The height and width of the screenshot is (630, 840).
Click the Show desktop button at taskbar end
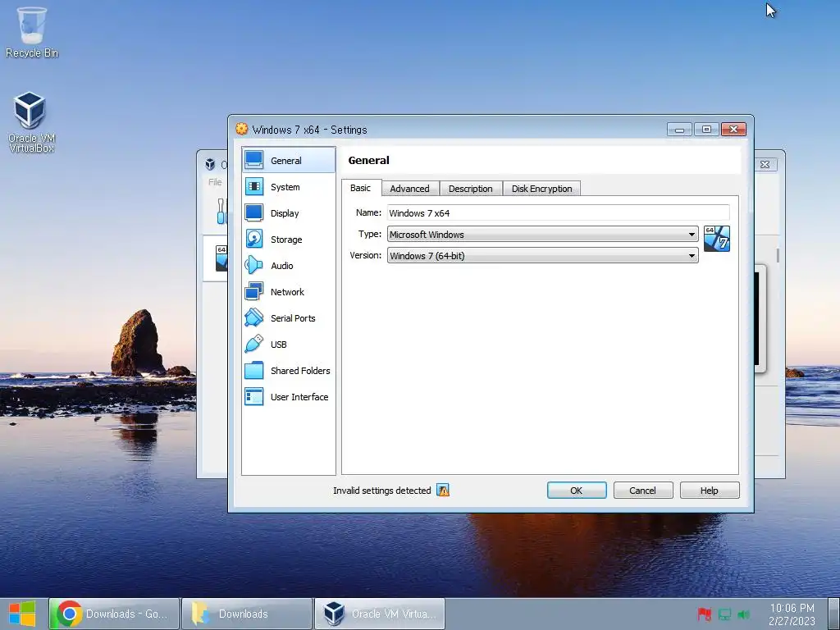[x=833, y=614]
